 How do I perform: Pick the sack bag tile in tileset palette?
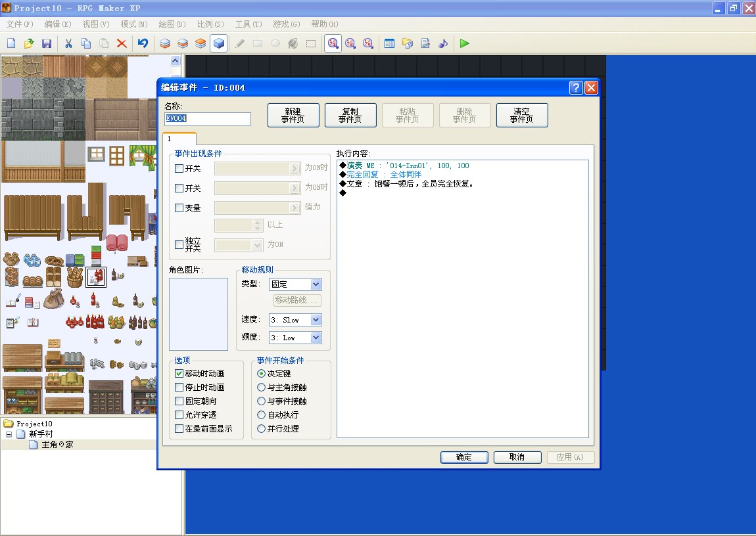click(55, 298)
